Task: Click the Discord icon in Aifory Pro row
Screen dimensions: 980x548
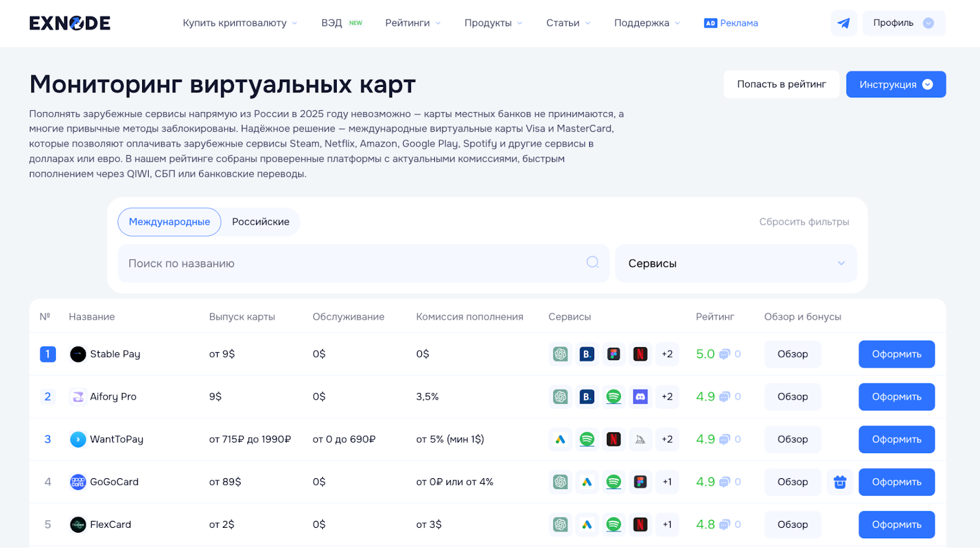Action: click(x=640, y=397)
